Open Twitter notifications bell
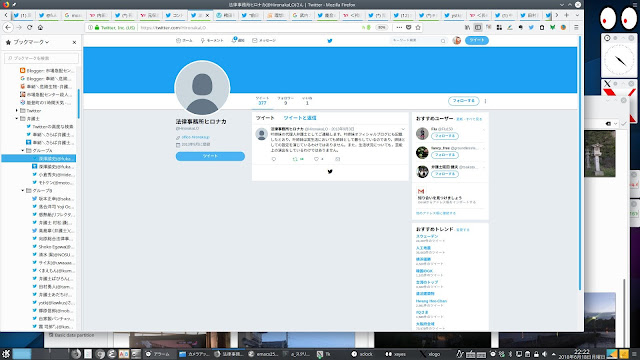Screen dimensions: 640x360 pyautogui.click(x=238, y=40)
